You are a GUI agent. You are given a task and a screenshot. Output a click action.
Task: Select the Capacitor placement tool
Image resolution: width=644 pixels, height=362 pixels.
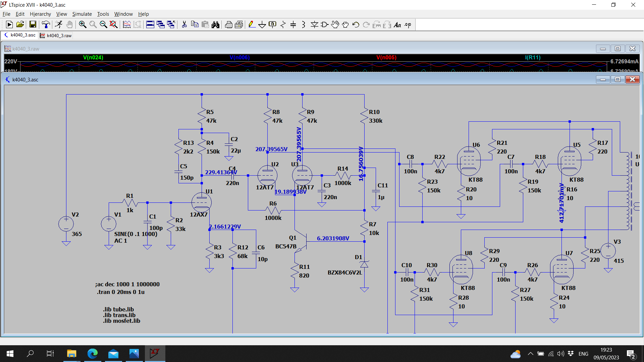[293, 24]
